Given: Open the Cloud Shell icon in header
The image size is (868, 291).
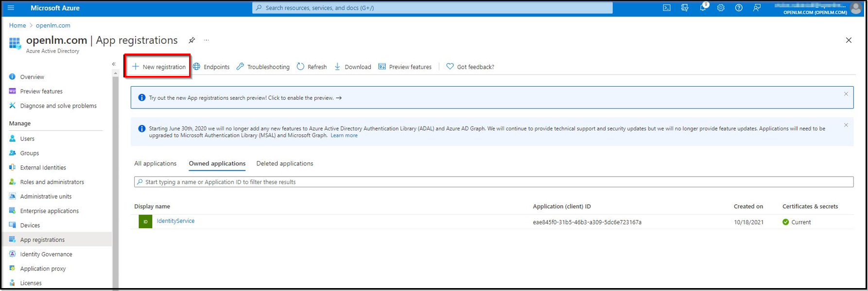Looking at the screenshot, I should point(667,8).
